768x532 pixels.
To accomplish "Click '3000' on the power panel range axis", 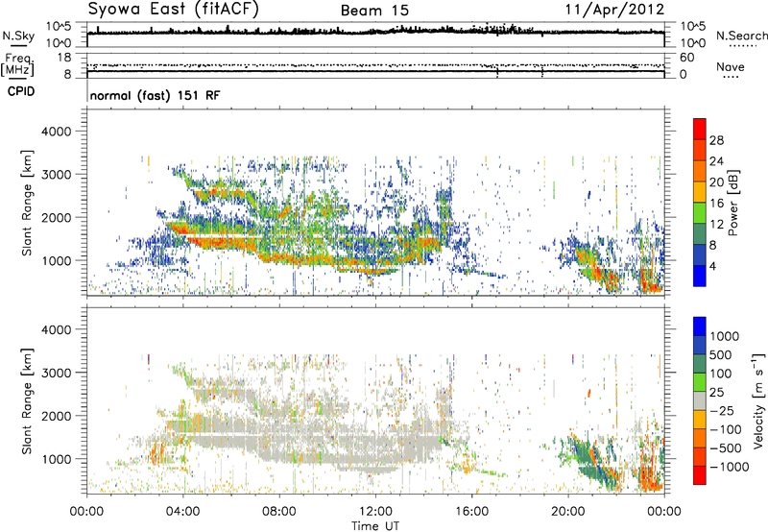I will pos(56,175).
